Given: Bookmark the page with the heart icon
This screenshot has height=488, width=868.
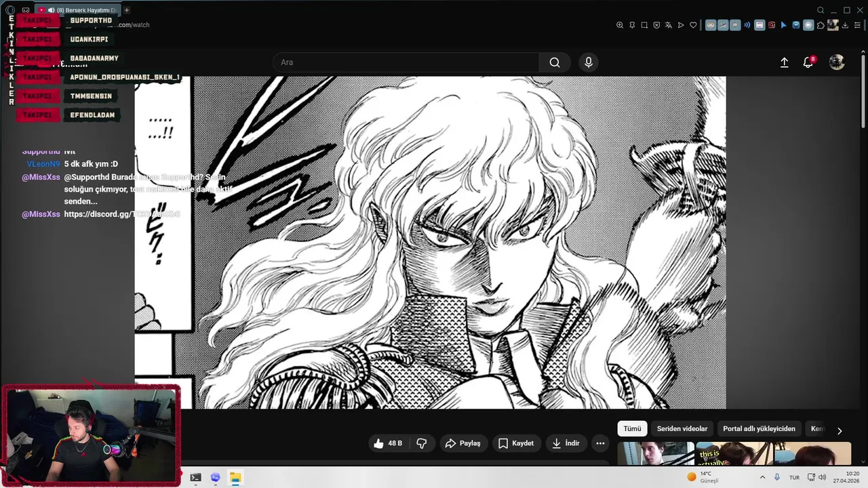Looking at the screenshot, I should (693, 25).
